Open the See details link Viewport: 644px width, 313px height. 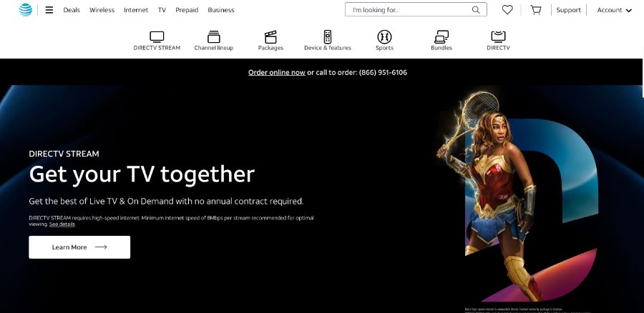point(62,224)
